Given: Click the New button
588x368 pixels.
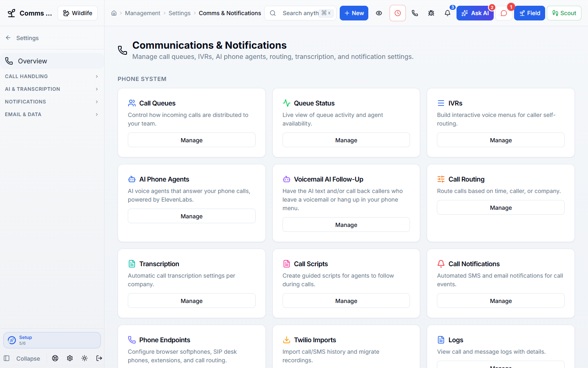Looking at the screenshot, I should [x=354, y=13].
